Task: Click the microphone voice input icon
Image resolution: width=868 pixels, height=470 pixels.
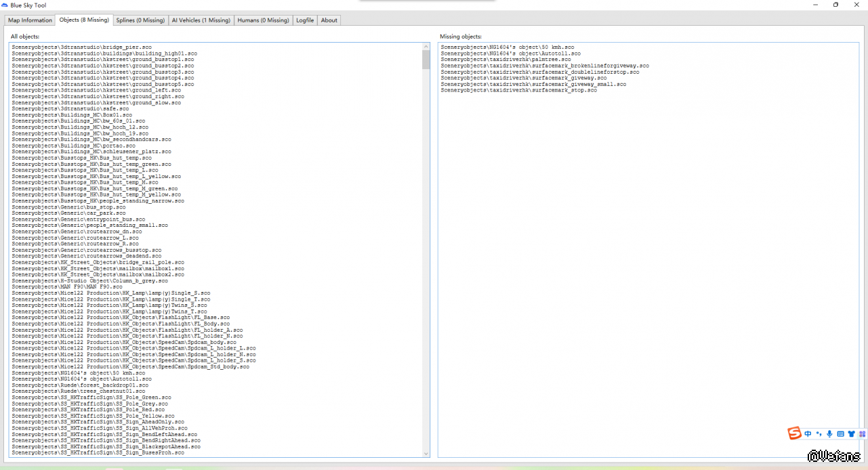Action: tap(829, 434)
